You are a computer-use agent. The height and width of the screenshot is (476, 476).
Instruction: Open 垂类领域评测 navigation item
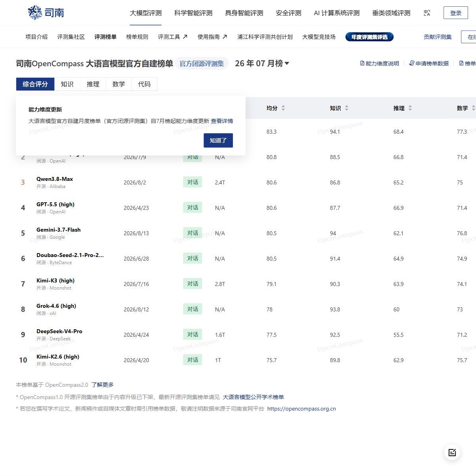(x=391, y=13)
